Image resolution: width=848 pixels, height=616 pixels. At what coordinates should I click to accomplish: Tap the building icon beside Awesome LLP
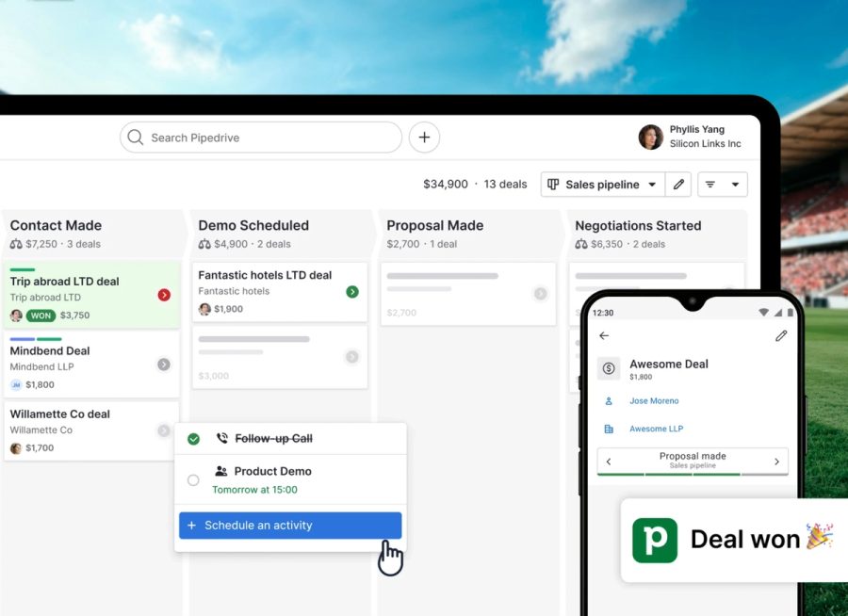(609, 429)
